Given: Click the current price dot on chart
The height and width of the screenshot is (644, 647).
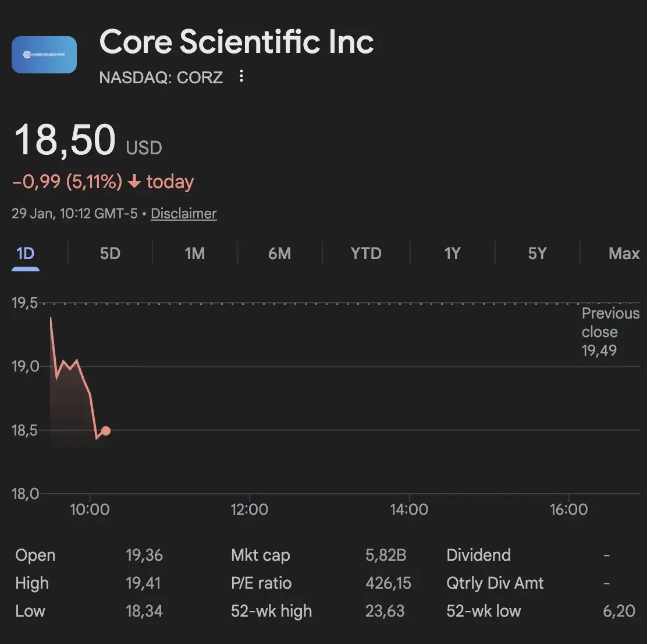Looking at the screenshot, I should coord(106,431).
